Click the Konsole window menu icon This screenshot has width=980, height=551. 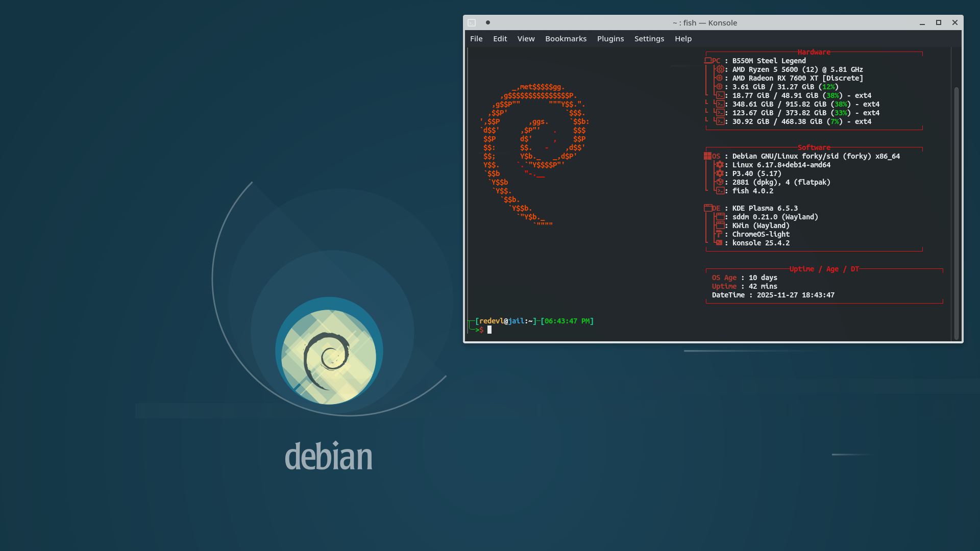coord(472,23)
